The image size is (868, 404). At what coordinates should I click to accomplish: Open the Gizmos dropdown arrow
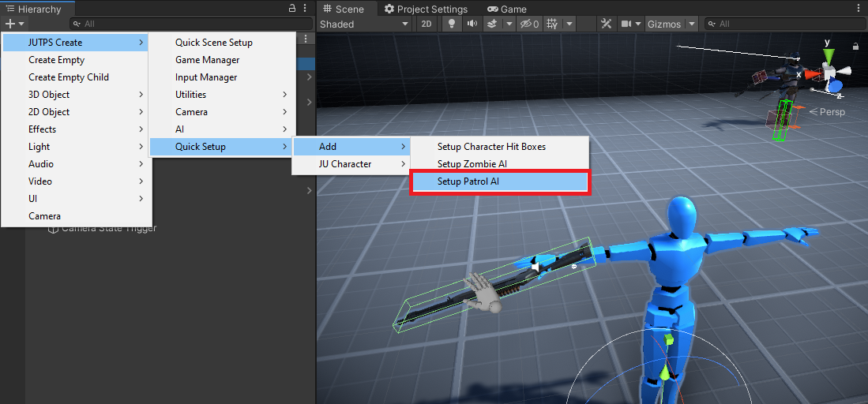pyautogui.click(x=692, y=24)
